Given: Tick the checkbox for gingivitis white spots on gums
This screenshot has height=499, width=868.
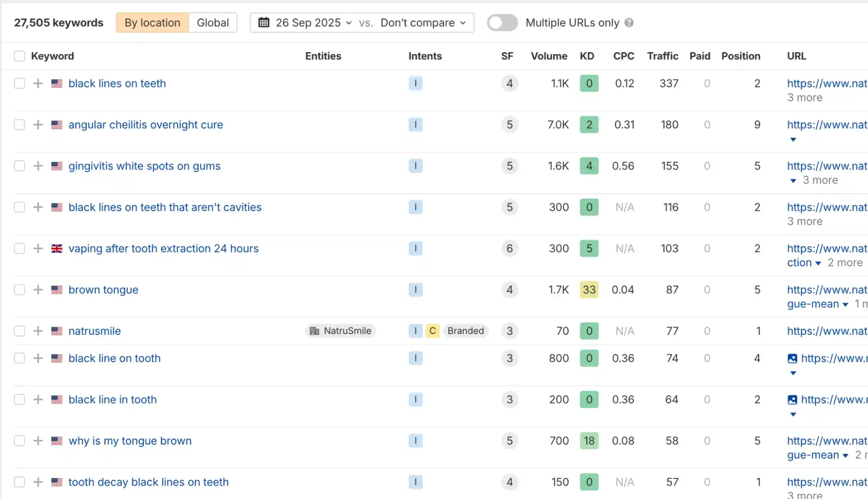Looking at the screenshot, I should pyautogui.click(x=20, y=166).
